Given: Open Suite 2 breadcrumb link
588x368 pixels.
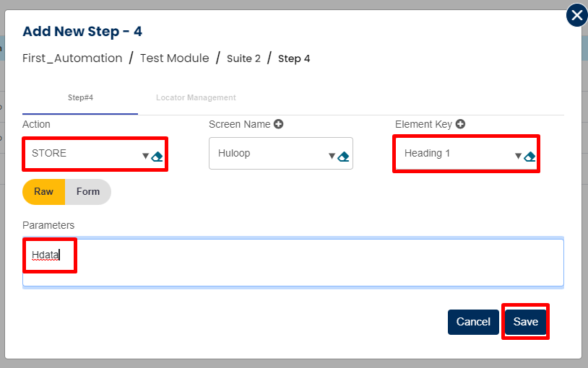Looking at the screenshot, I should click(243, 58).
